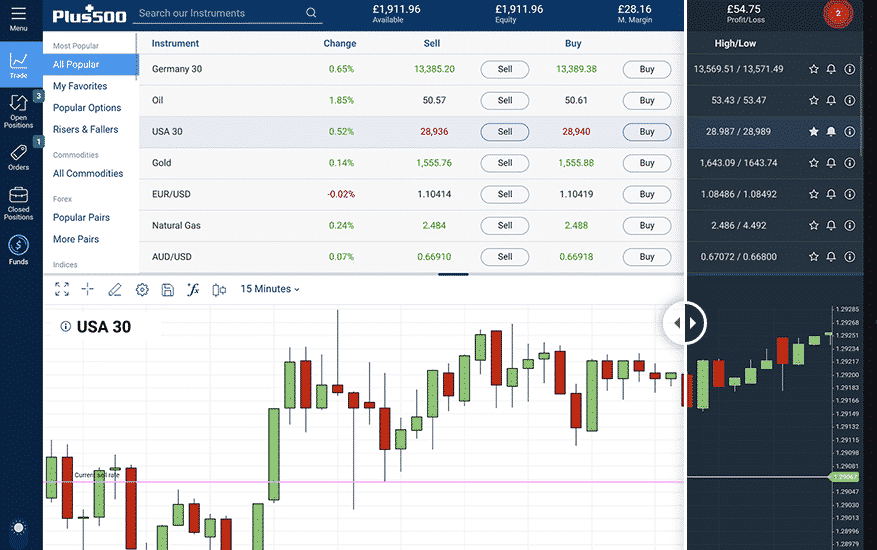Set alert bell for Gold

pyautogui.click(x=831, y=163)
